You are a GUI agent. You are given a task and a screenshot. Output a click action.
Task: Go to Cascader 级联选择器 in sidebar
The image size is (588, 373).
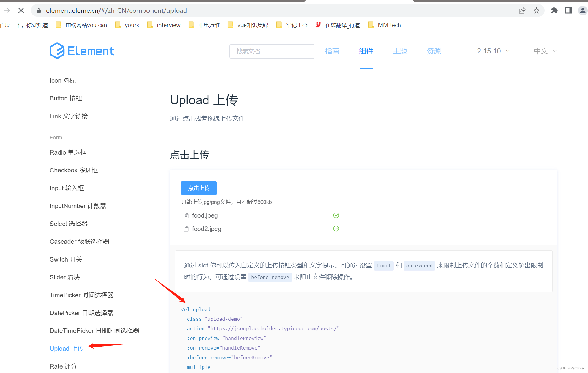click(x=80, y=242)
